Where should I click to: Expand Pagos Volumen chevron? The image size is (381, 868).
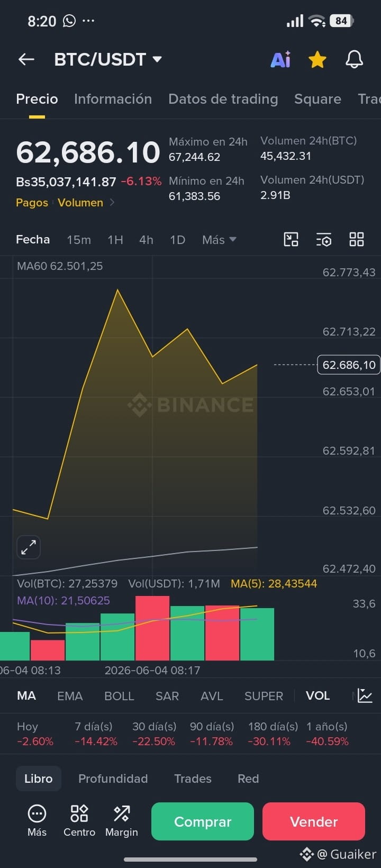click(x=112, y=203)
